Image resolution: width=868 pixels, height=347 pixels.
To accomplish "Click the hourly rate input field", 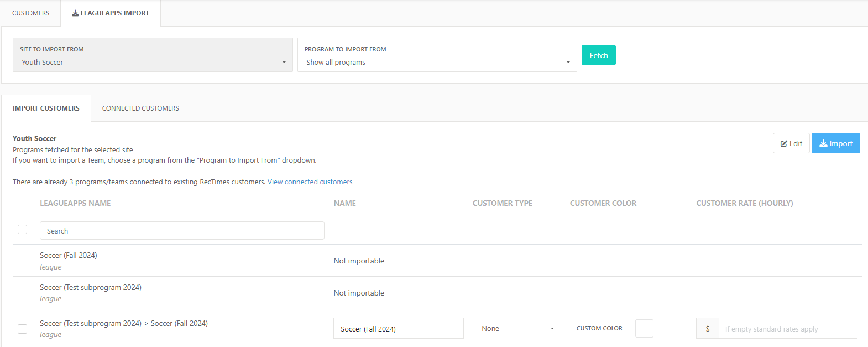I will [x=787, y=328].
